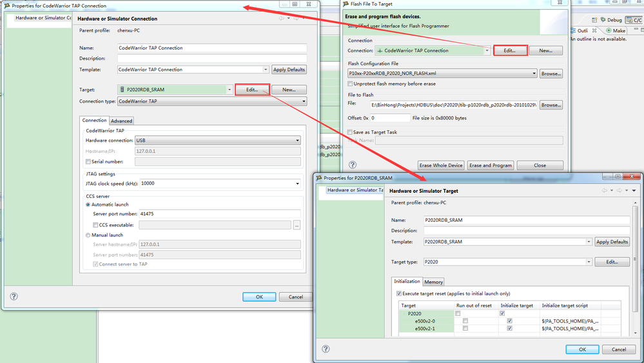Open Connection dropdown in Flash File dialog
The image size is (644, 363).
(x=487, y=50)
